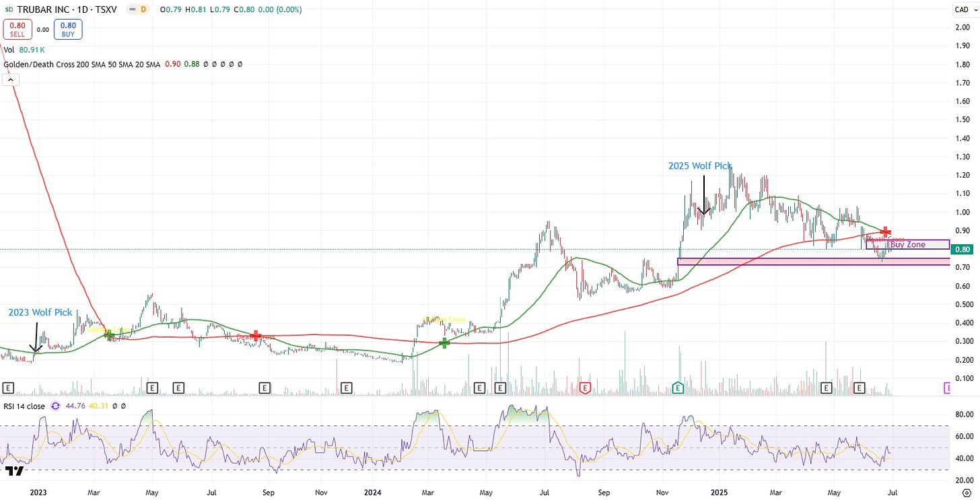Click the 2.00 price axis label
The height and width of the screenshot is (500, 980).
(963, 27)
